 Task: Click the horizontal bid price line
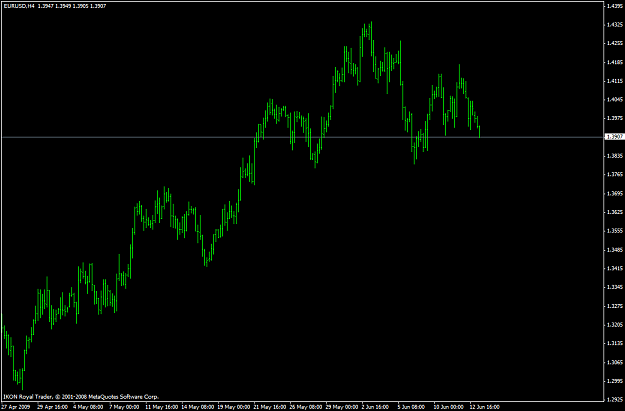(302, 137)
